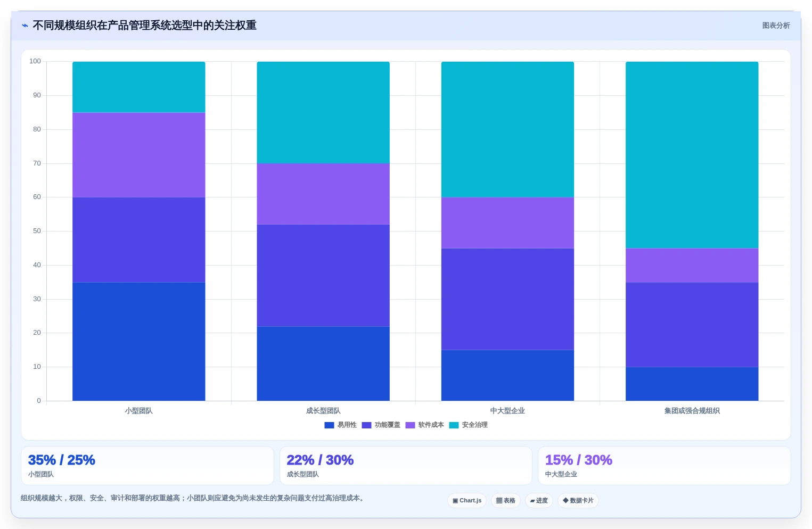Click the 软件成本 segment of 集团或强合规组织 bar
Viewport: 812px width, 529px height.
pos(692,265)
